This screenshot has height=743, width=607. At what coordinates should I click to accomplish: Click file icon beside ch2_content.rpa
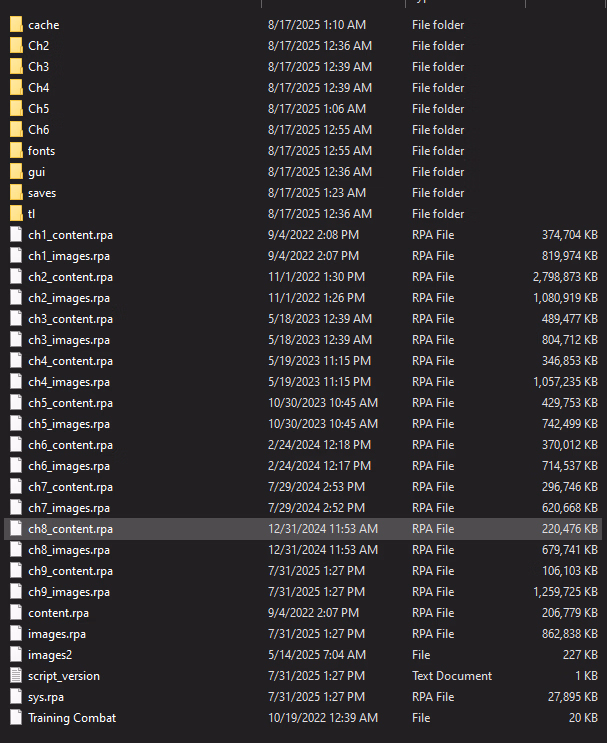tap(16, 277)
